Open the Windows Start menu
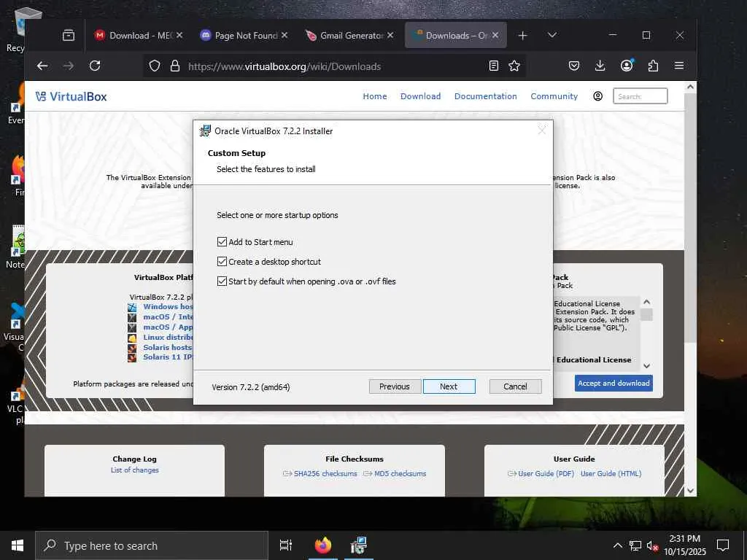The height and width of the screenshot is (560, 747). click(x=18, y=545)
